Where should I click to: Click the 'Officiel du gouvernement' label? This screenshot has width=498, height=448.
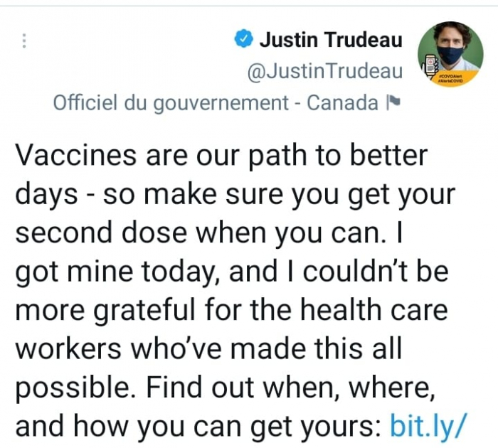click(169, 103)
